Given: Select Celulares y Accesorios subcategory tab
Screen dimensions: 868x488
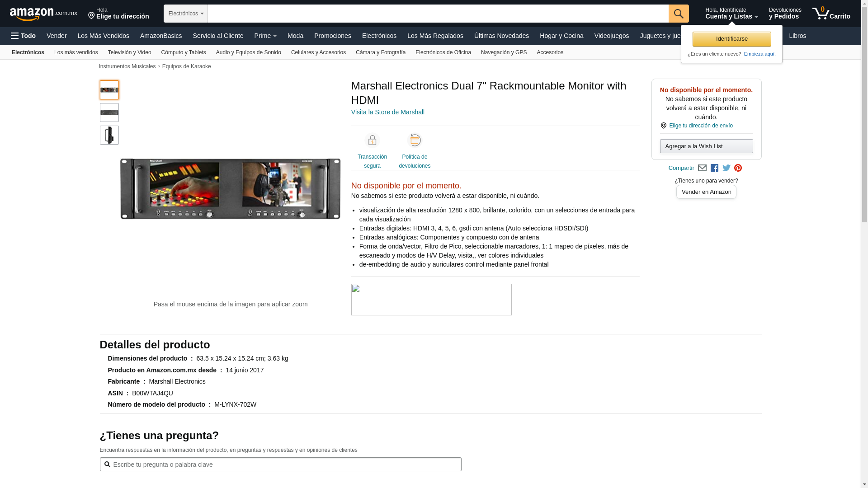Looking at the screenshot, I should click(x=318, y=52).
